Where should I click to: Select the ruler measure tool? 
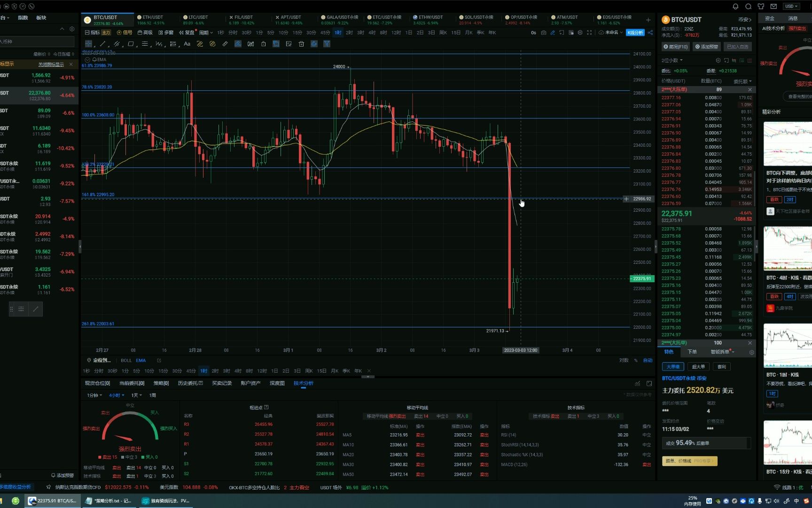(x=225, y=44)
